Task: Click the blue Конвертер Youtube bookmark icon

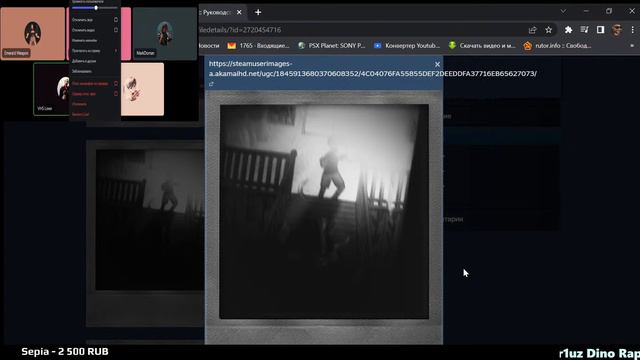Action: 378,46
